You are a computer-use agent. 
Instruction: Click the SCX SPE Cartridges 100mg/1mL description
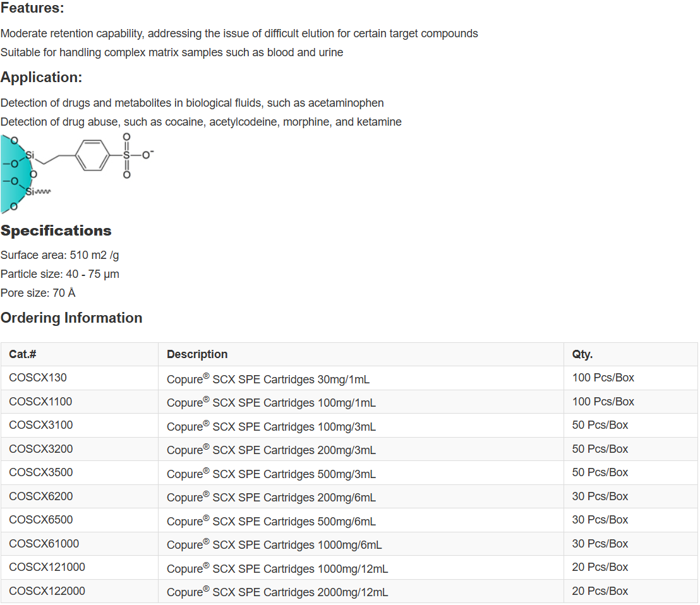pos(271,402)
